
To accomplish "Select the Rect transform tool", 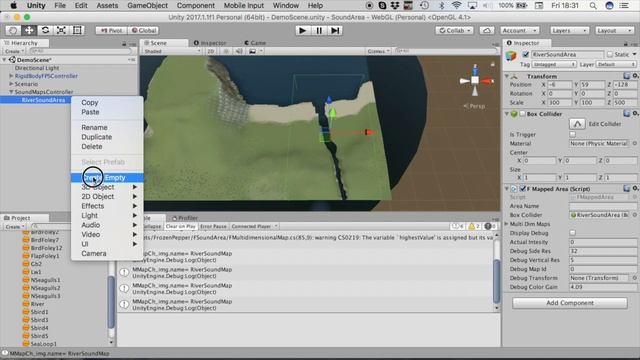I will 77,30.
